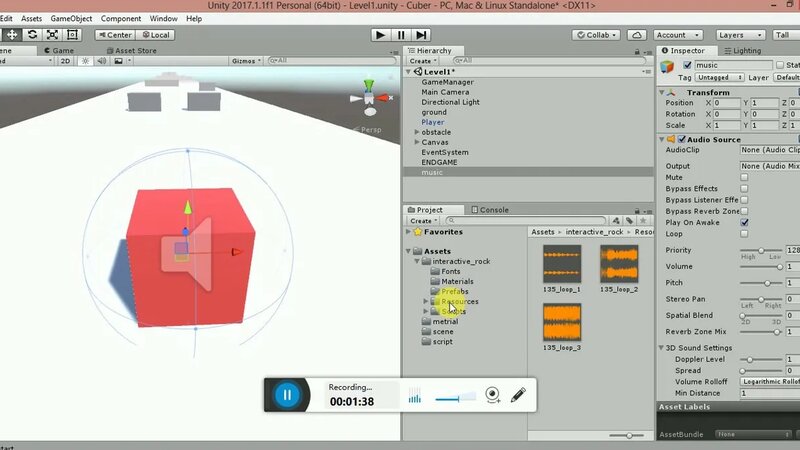
Task: Switch to the Console tab
Action: [490, 210]
